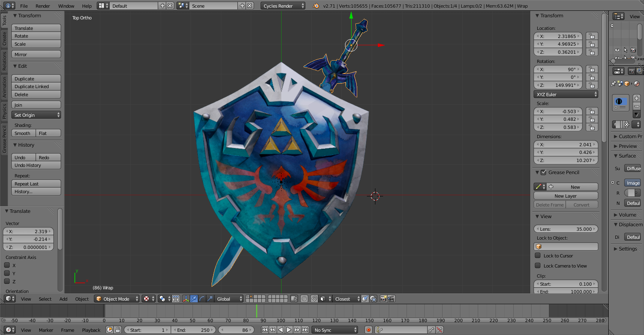Screen dimensions: 644x335
Task: Select the translate manipulator arrow
Action: [194, 299]
